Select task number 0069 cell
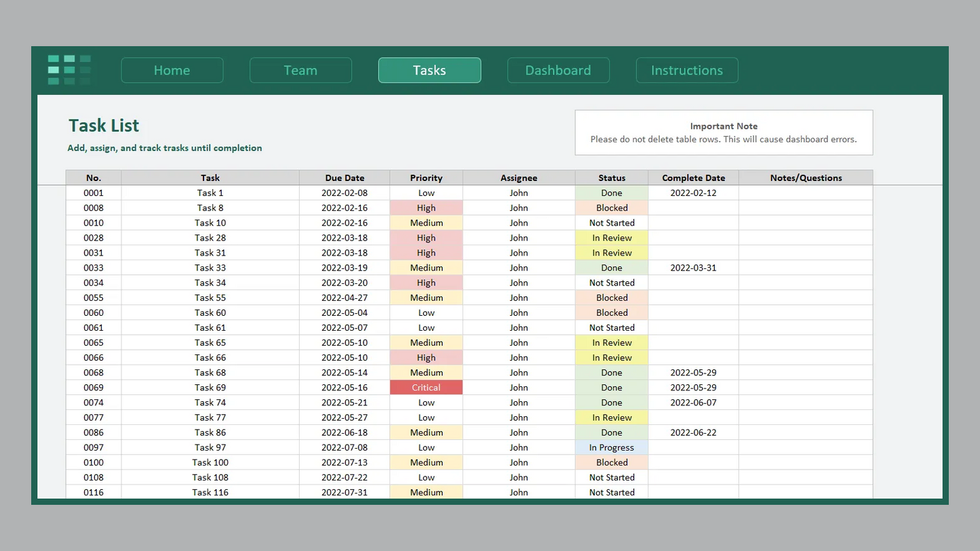The width and height of the screenshot is (980, 551). (x=94, y=388)
